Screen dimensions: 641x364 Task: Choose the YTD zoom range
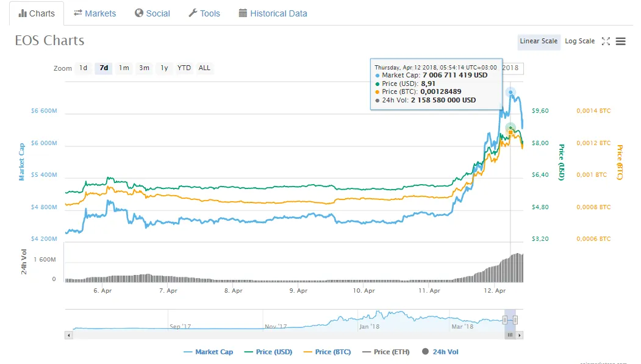[184, 68]
